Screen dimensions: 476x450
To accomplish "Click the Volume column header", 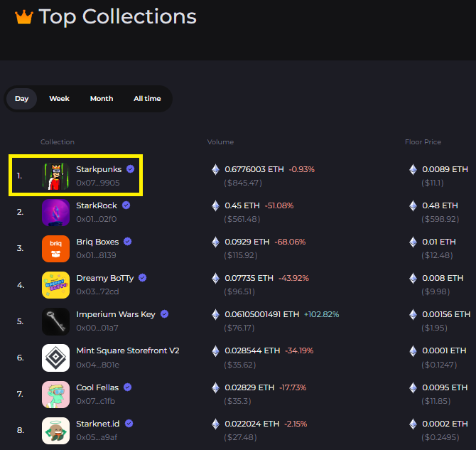I will [220, 142].
